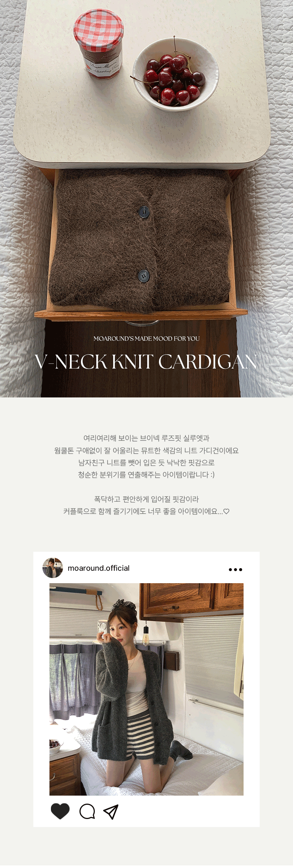This screenshot has height=868, width=293.
Task: Click the white bowl of cherries on table
Action: (x=175, y=75)
